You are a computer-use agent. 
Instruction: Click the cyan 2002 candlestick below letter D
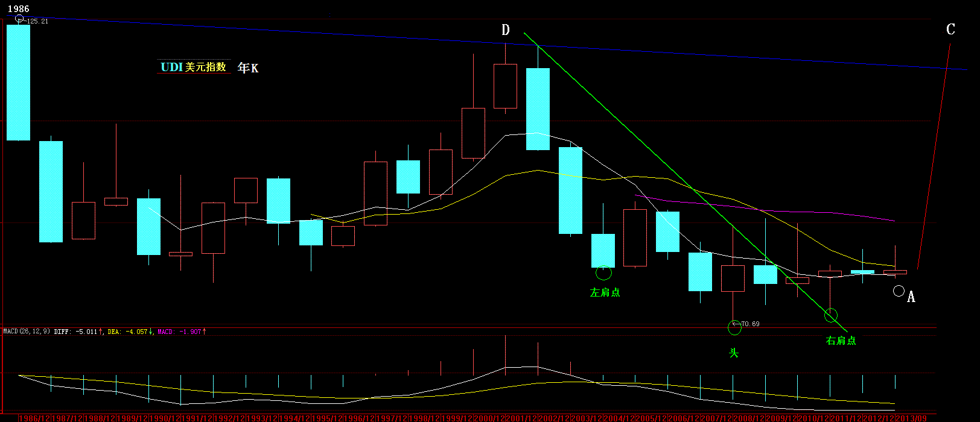coord(538,109)
